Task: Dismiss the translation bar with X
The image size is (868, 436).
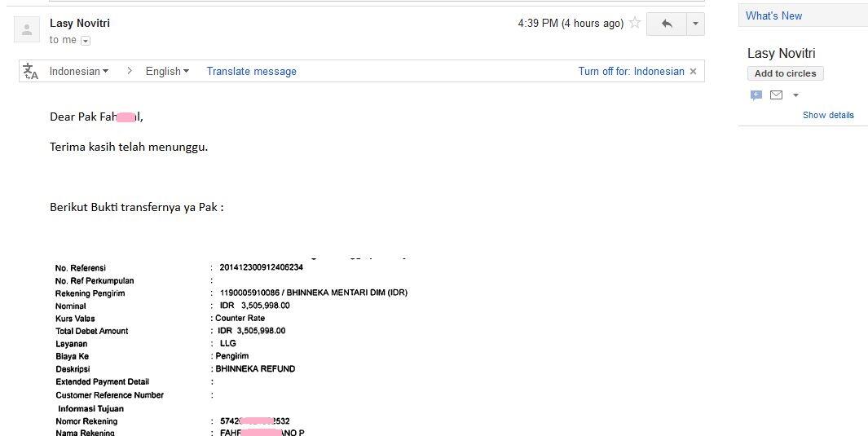Action: [x=693, y=72]
